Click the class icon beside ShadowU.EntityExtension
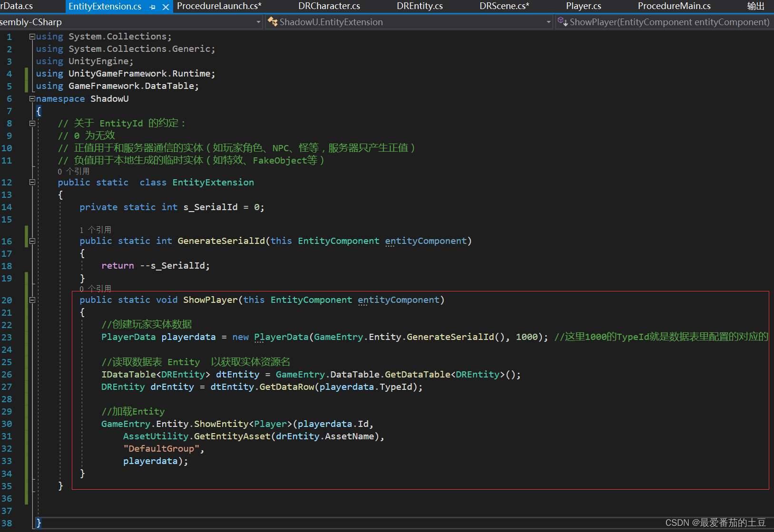 pos(273,22)
